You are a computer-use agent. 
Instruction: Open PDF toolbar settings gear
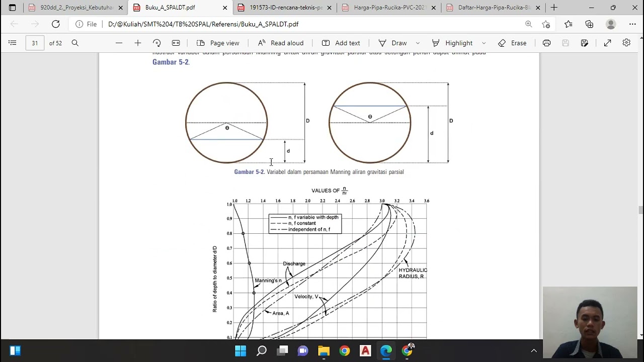(x=626, y=43)
